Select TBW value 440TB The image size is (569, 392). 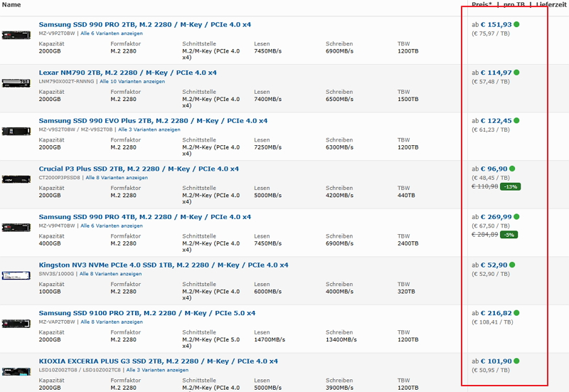tap(406, 195)
